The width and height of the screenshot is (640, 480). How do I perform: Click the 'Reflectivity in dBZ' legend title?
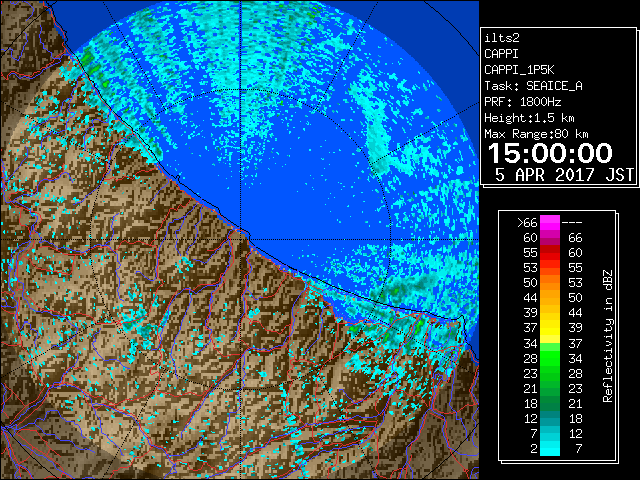click(x=607, y=336)
